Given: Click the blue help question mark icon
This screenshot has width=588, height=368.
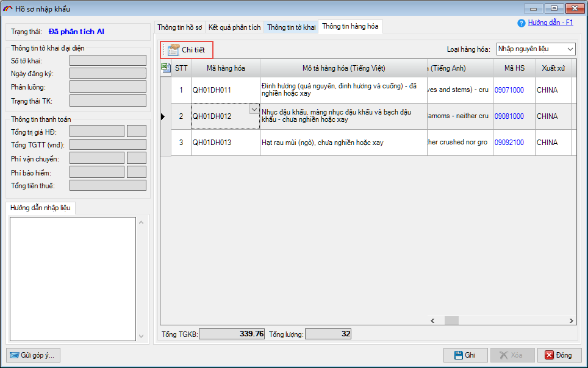Looking at the screenshot, I should 521,23.
